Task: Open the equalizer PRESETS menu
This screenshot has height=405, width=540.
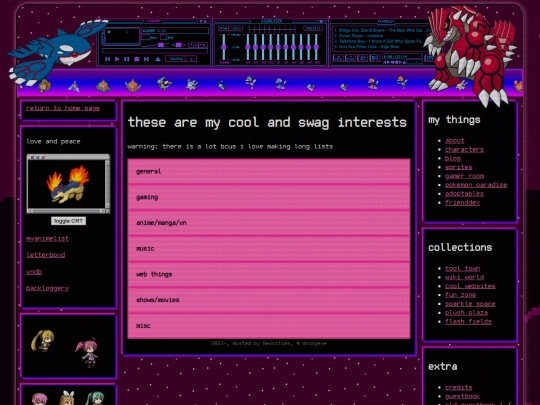Action: click(312, 28)
